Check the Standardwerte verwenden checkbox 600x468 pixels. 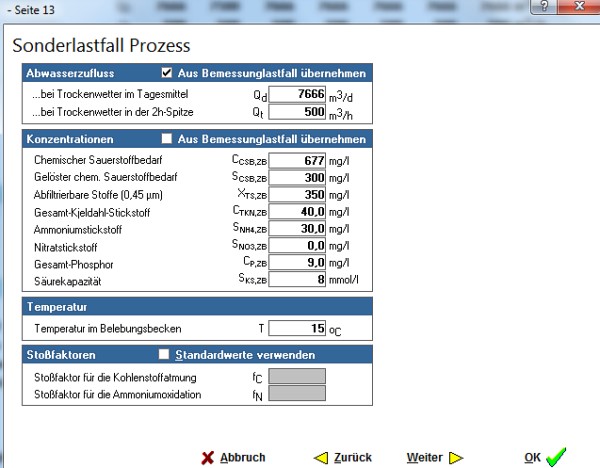click(x=165, y=355)
